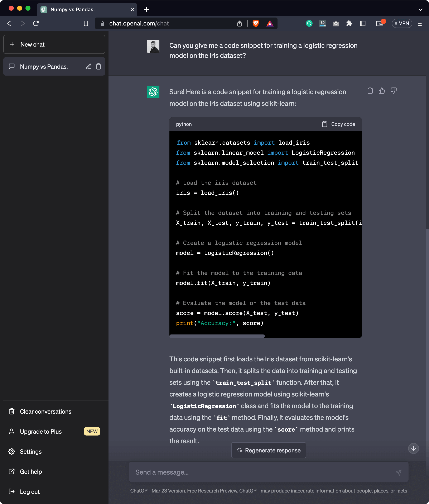The height and width of the screenshot is (504, 429).
Task: Rename the Numpy vs Pandas chat
Action: point(88,66)
